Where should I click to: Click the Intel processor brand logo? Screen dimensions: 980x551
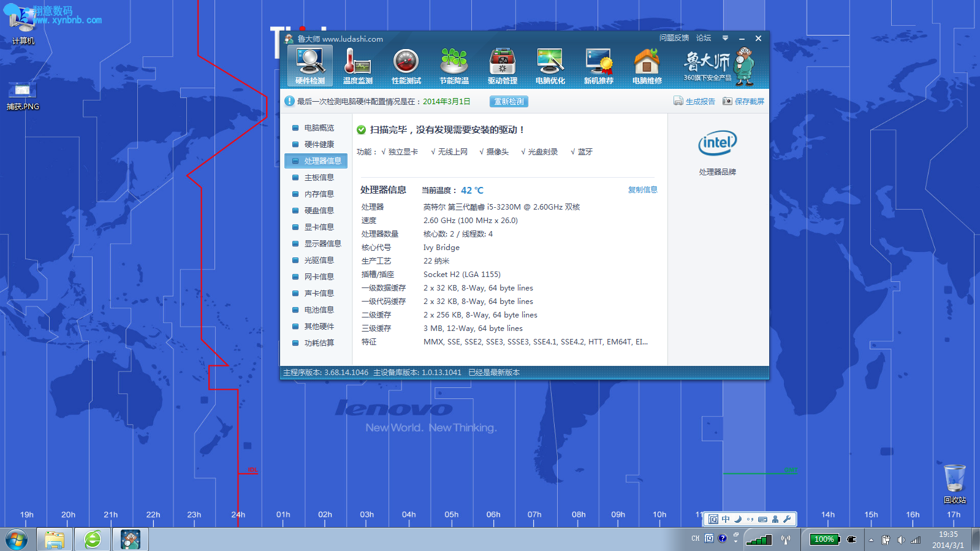pos(717,143)
